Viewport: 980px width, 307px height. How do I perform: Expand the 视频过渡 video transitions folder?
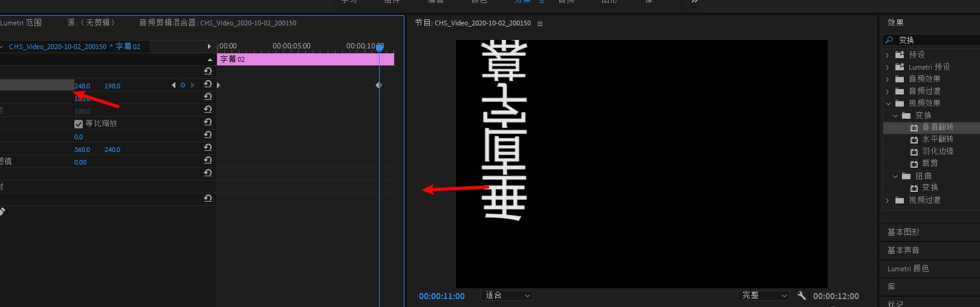[x=888, y=200]
